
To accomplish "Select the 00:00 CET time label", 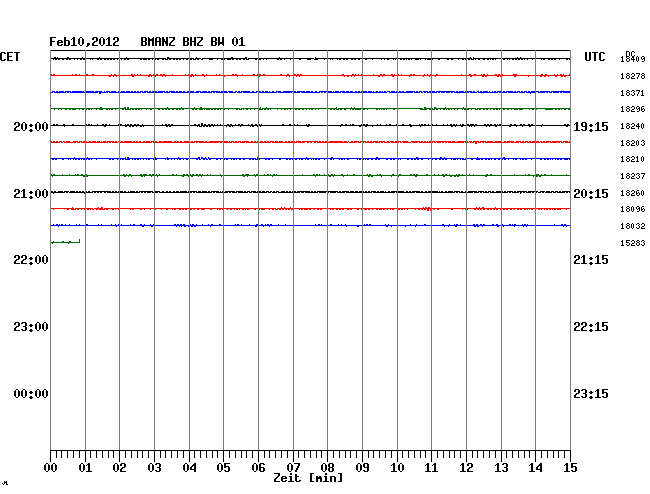I will point(31,394).
